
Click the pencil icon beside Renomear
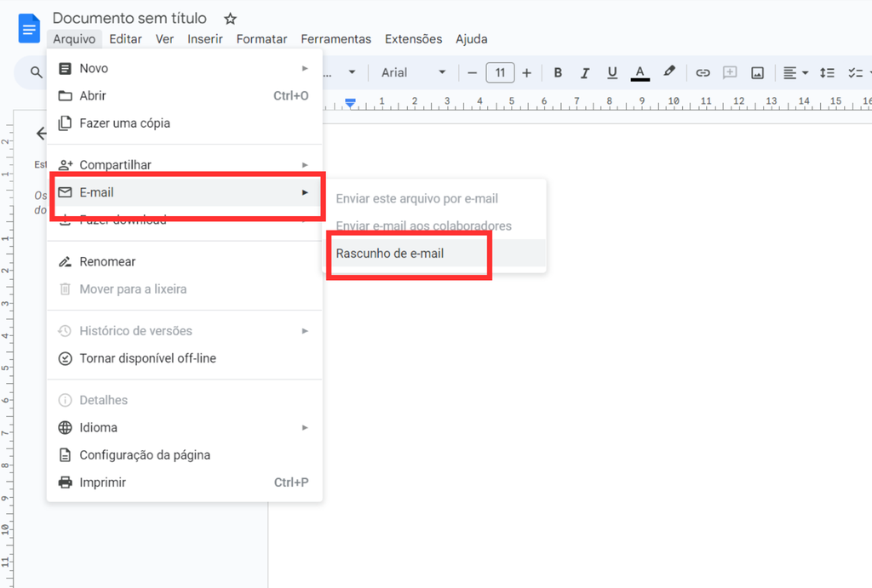[x=65, y=261]
